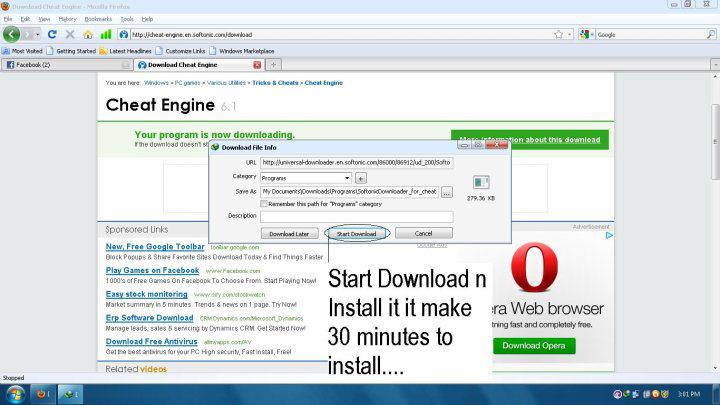The width and height of the screenshot is (720, 405).
Task: Open the Tools menu
Action: click(127, 19)
